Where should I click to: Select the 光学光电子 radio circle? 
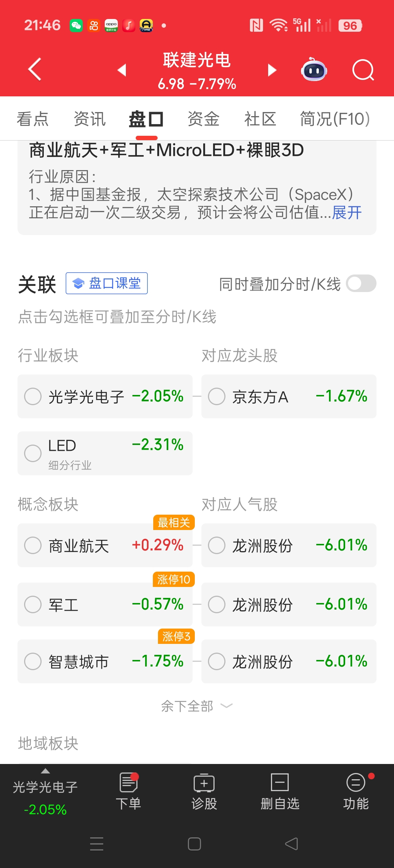click(x=33, y=396)
